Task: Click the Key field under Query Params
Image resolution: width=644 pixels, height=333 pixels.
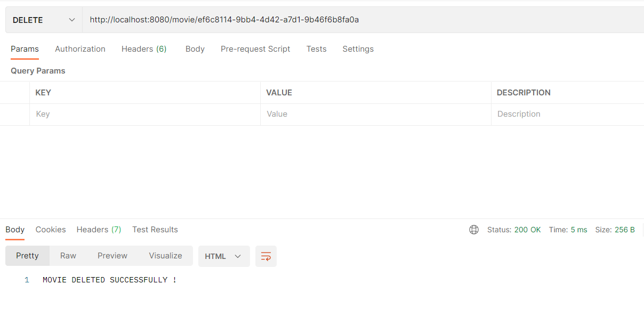Action: pyautogui.click(x=144, y=114)
